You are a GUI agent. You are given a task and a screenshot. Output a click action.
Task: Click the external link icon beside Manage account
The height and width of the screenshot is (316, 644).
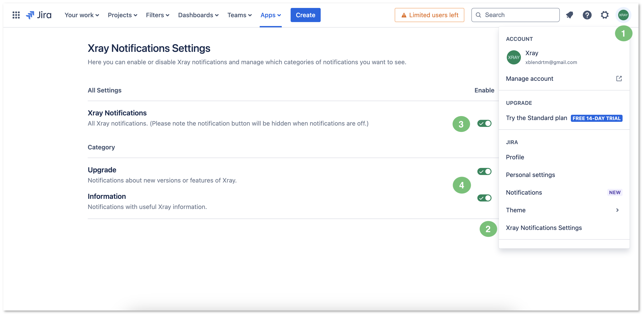pos(619,79)
